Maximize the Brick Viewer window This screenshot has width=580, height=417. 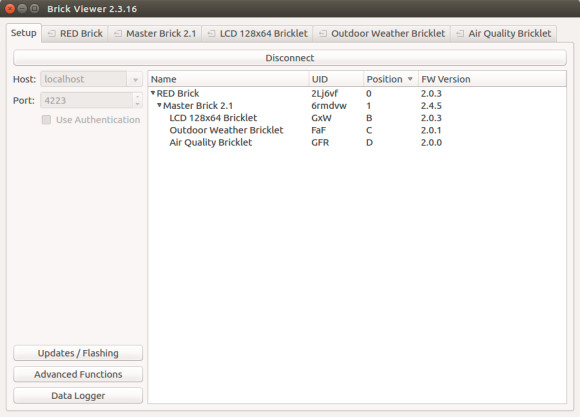(x=34, y=9)
